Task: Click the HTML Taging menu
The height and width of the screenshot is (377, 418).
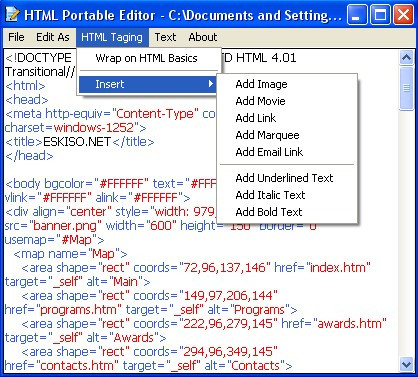Action: click(112, 37)
